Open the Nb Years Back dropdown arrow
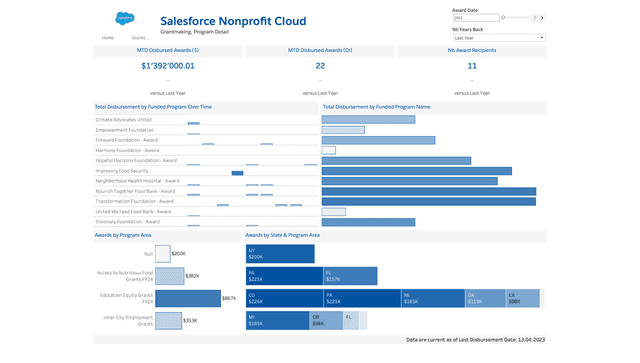Image resolution: width=640 pixels, height=363 pixels. [x=542, y=38]
